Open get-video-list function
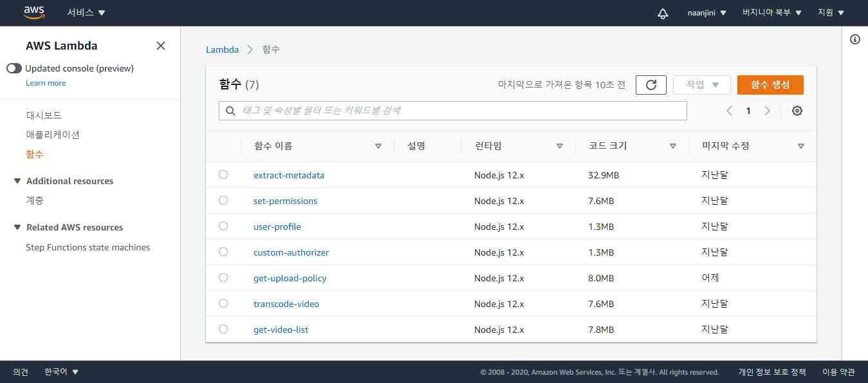 (x=281, y=330)
